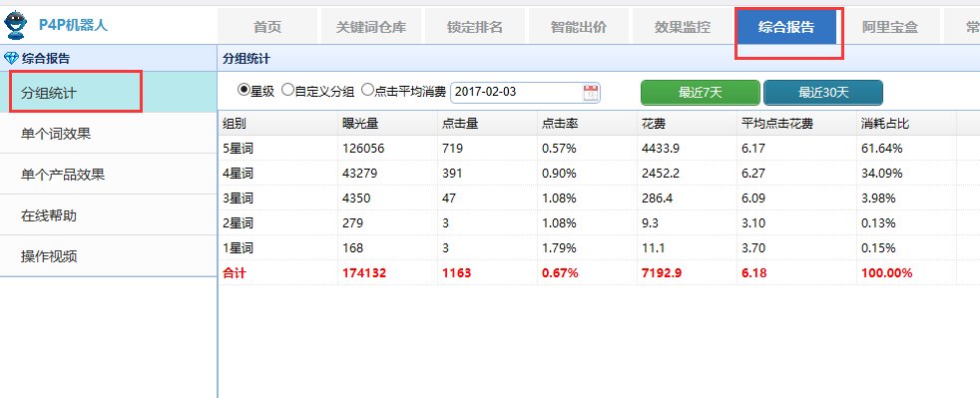Select the 星级 radio button

click(x=244, y=91)
